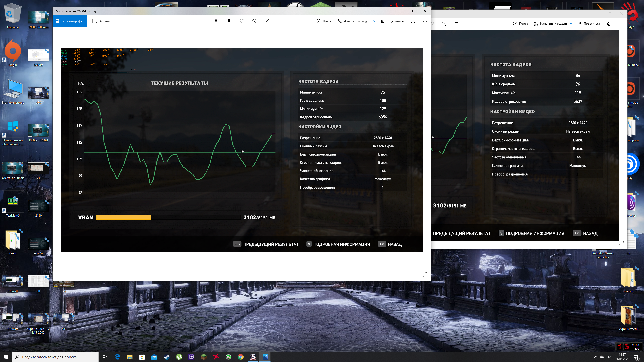Select the crop tool in front Photos window
This screenshot has width=644, height=362.
click(267, 21)
